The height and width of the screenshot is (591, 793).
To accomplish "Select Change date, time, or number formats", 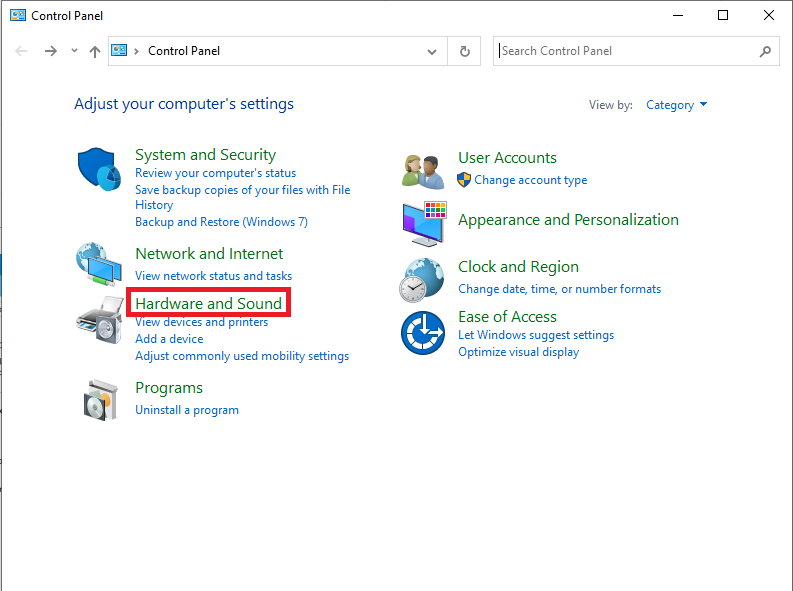I will pos(559,289).
